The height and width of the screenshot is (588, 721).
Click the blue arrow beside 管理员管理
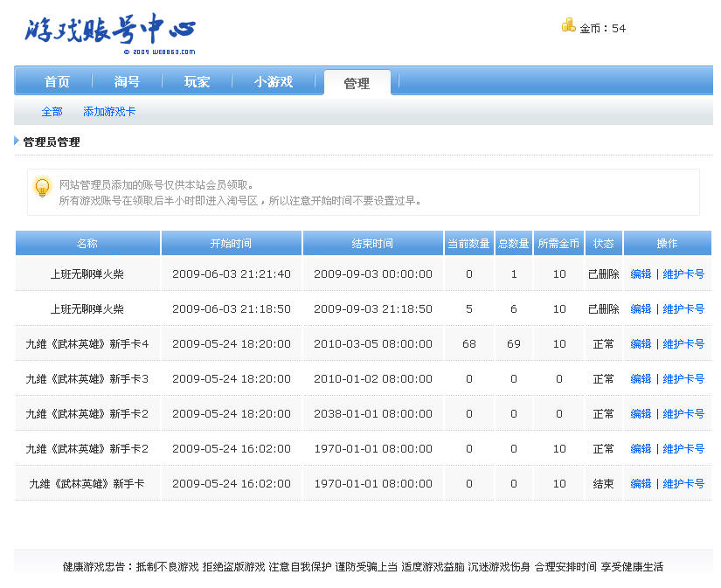click(x=17, y=141)
